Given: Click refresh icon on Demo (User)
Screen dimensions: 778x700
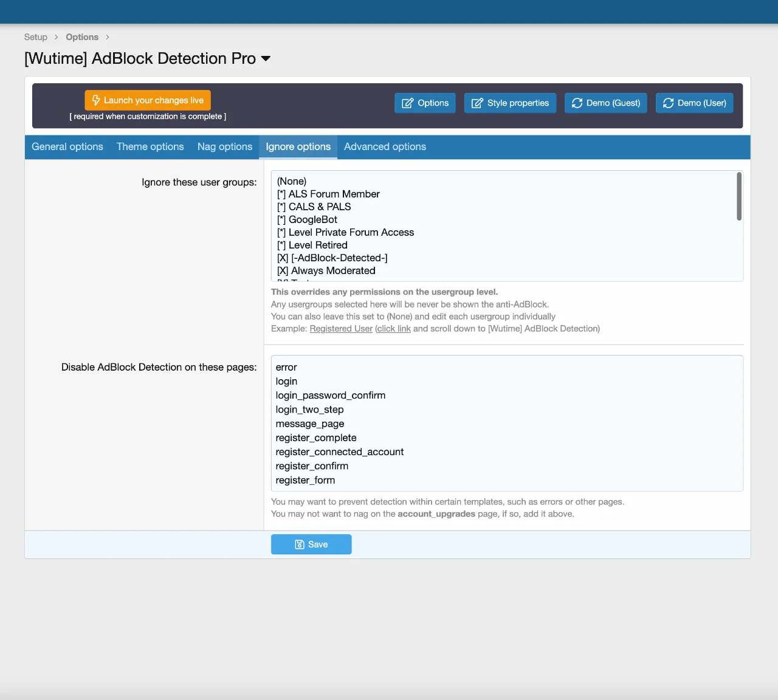Looking at the screenshot, I should click(x=669, y=103).
